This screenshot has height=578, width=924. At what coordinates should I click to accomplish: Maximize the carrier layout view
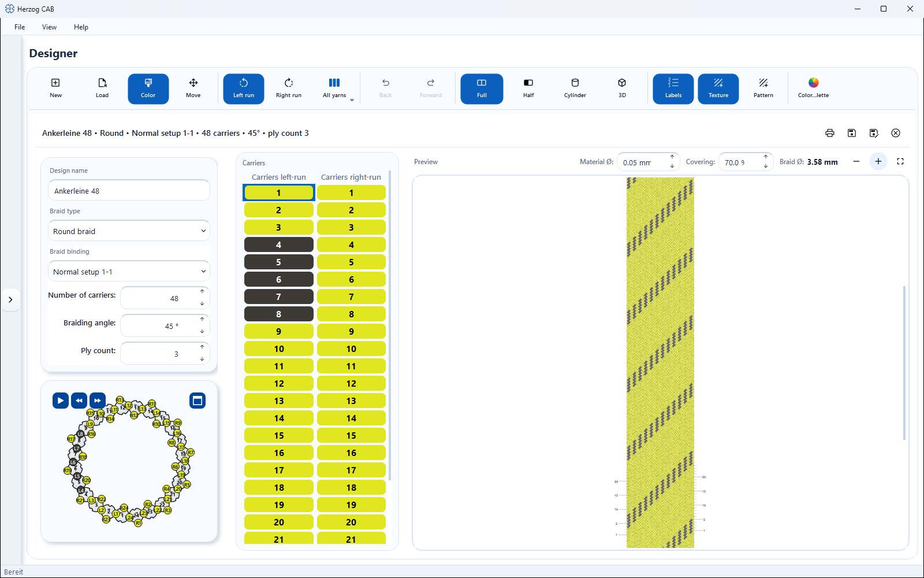point(198,401)
